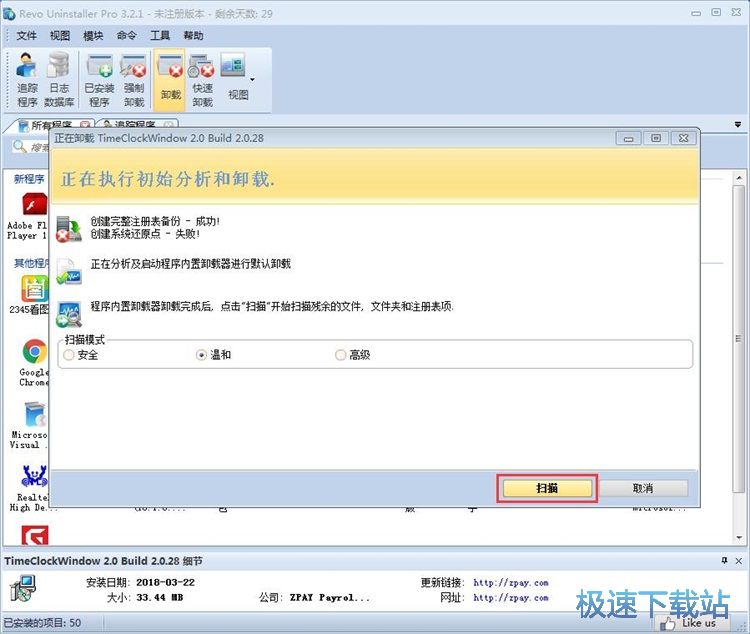
Task: Open the 文件 menu
Action: pyautogui.click(x=26, y=35)
